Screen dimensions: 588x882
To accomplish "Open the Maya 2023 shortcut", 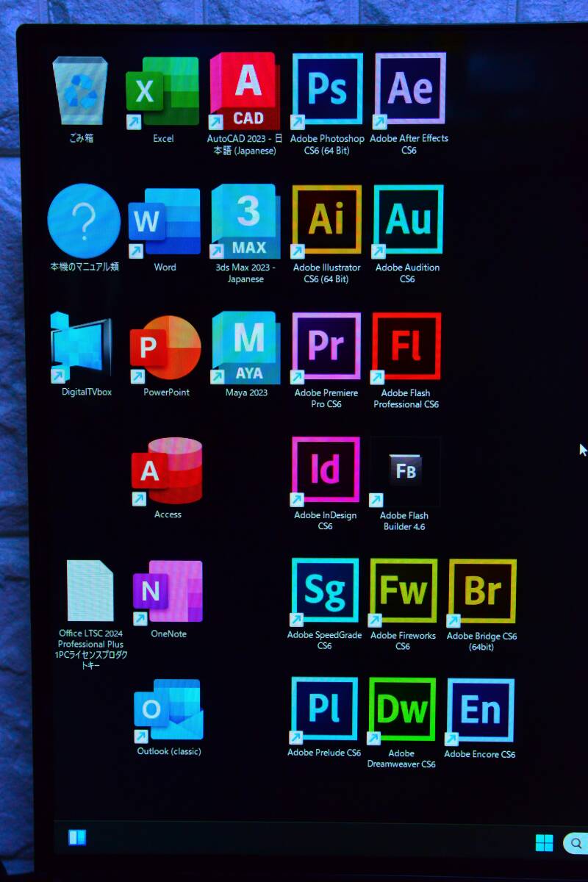I will point(245,348).
